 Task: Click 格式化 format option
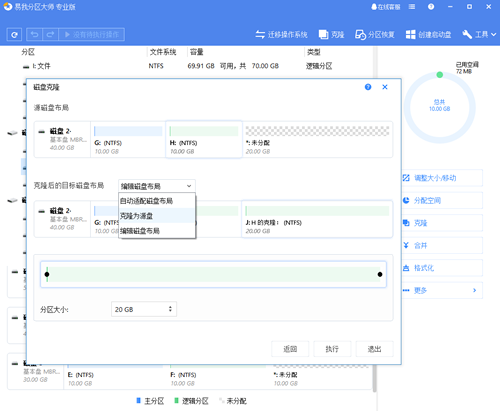442,268
